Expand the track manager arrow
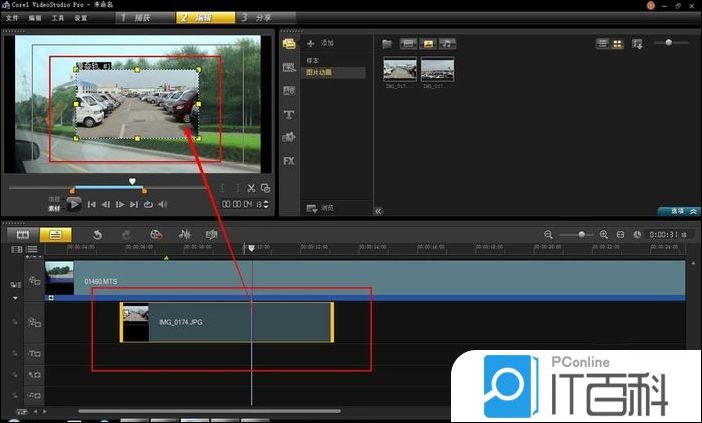This screenshot has height=423, width=702. coord(15,297)
